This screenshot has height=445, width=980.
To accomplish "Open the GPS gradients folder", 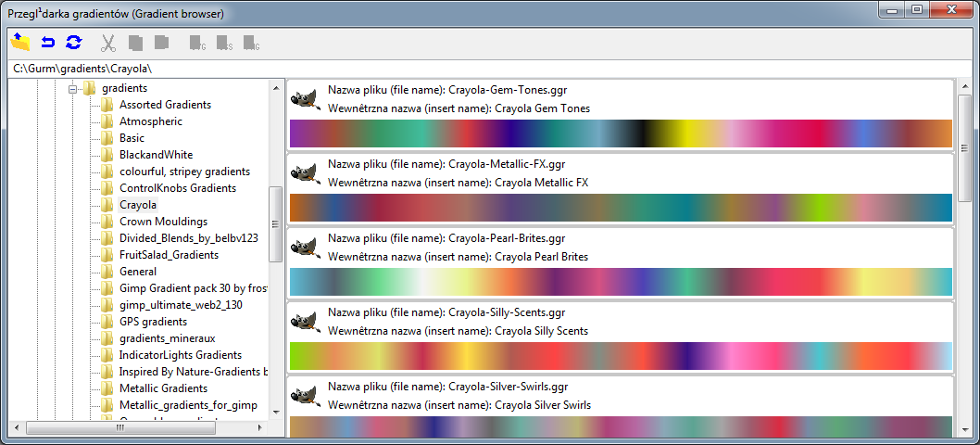I will coord(153,322).
